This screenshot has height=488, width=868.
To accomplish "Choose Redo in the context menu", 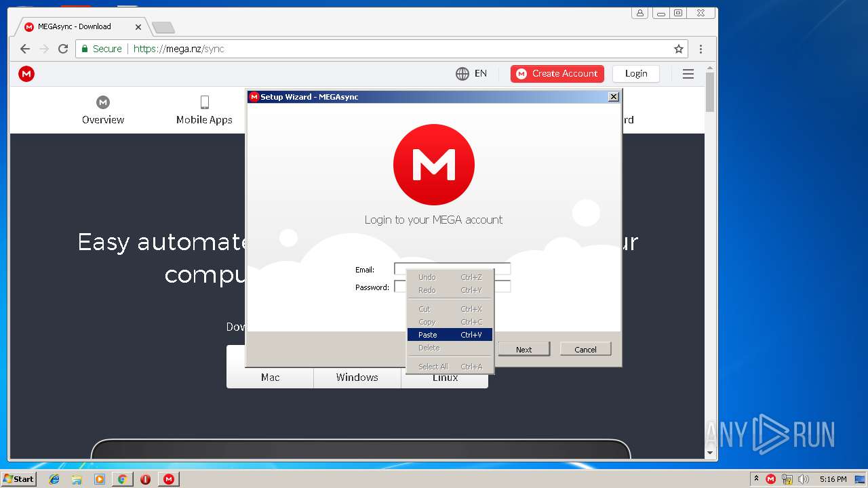I will coord(450,290).
